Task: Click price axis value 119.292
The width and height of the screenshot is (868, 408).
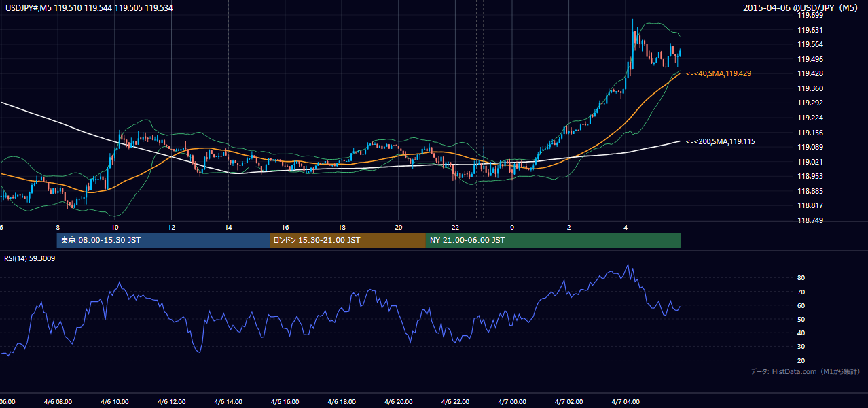Action: point(810,103)
